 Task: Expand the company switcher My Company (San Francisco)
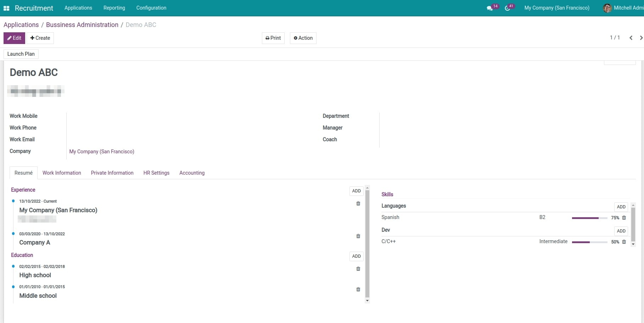[x=556, y=8]
